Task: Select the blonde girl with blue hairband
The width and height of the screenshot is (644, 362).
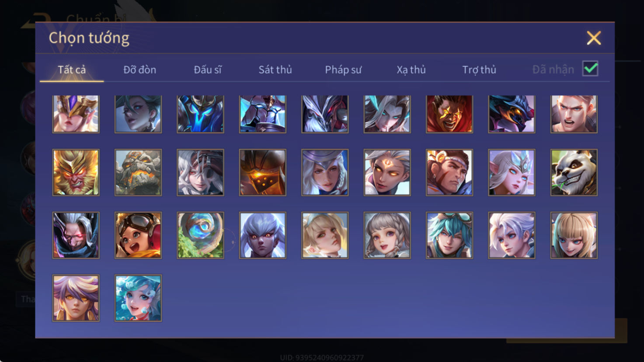Action: click(325, 235)
